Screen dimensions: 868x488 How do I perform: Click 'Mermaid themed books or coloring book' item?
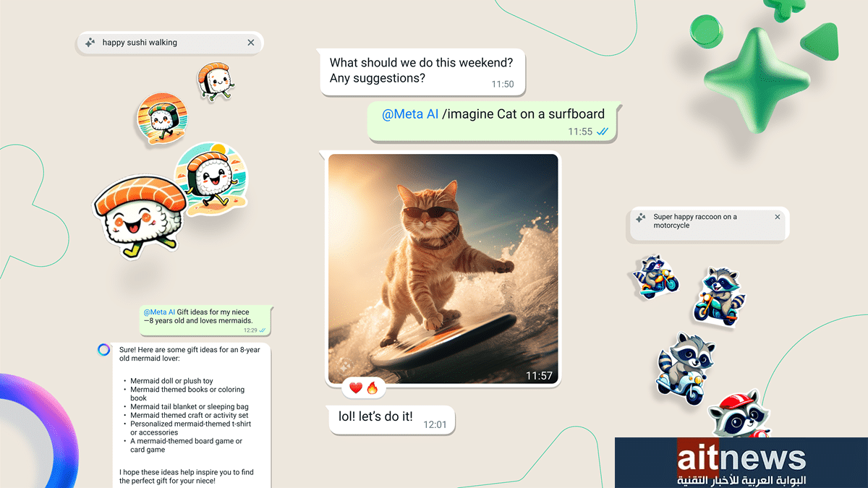point(187,394)
